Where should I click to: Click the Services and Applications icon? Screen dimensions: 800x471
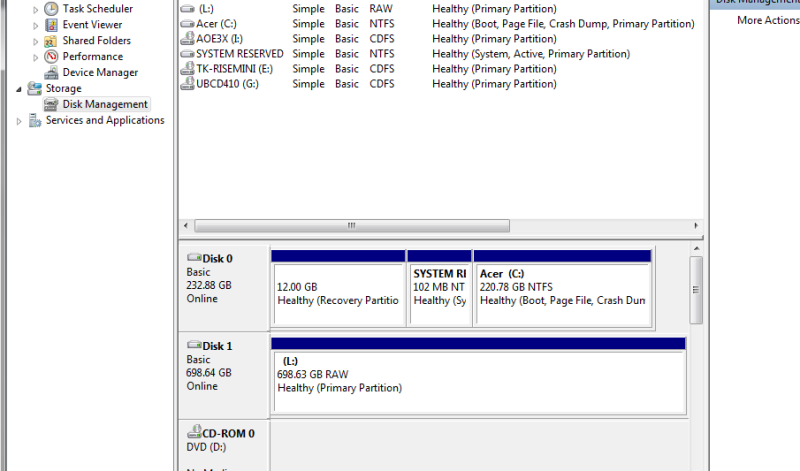[35, 120]
